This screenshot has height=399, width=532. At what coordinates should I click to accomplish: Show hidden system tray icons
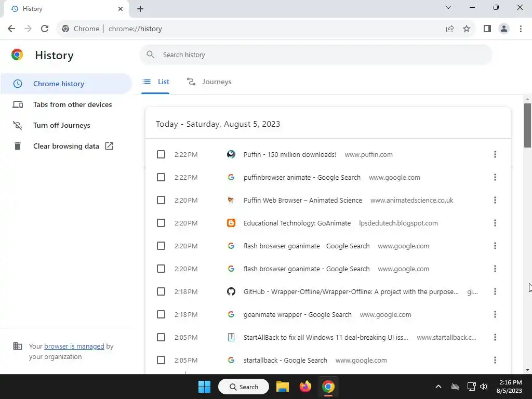(438, 387)
